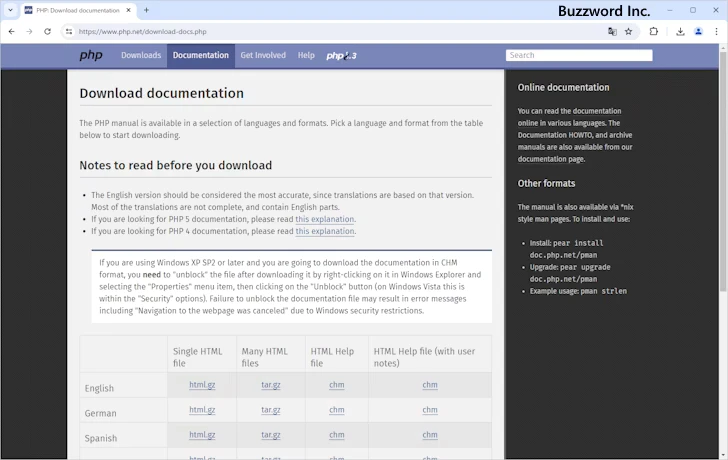728x460 pixels.
Task: Reload the page with refresh icon
Action: (x=47, y=32)
